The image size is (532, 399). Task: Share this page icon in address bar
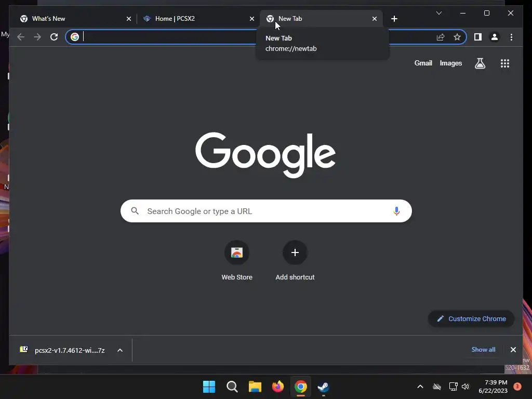coord(441,37)
